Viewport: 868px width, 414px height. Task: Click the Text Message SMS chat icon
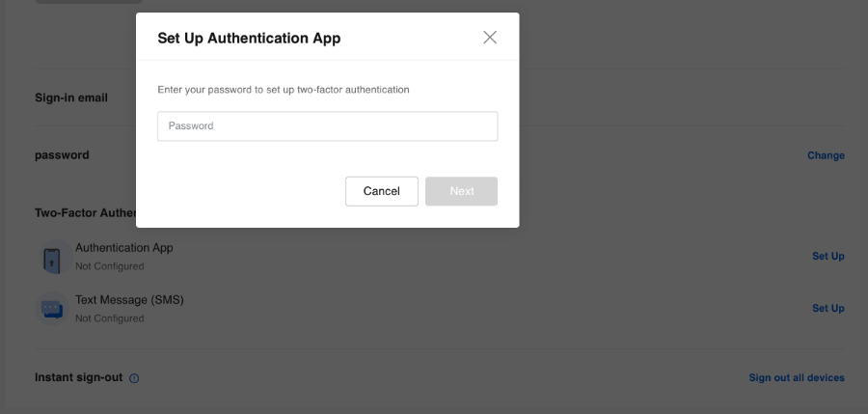click(x=51, y=309)
